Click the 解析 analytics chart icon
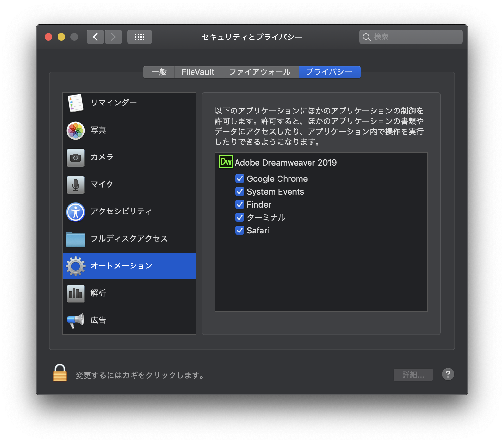Screen dimensions: 504x443 pyautogui.click(x=76, y=293)
